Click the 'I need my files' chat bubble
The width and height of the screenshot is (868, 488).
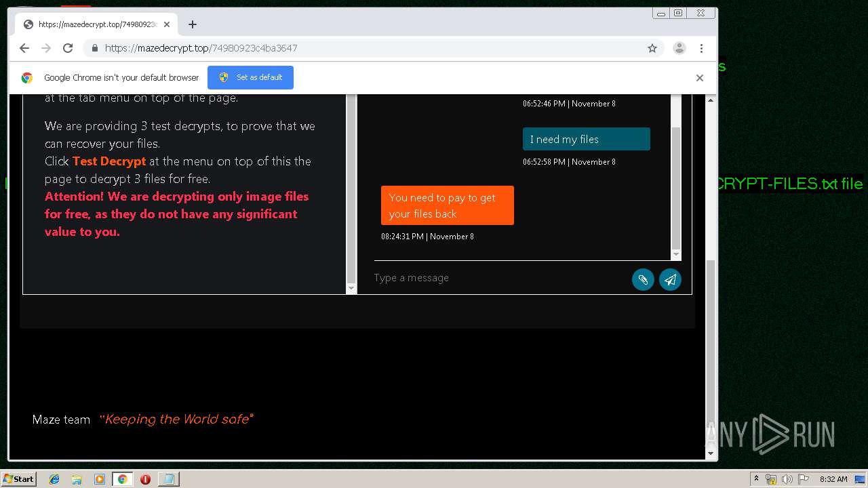pyautogui.click(x=587, y=139)
